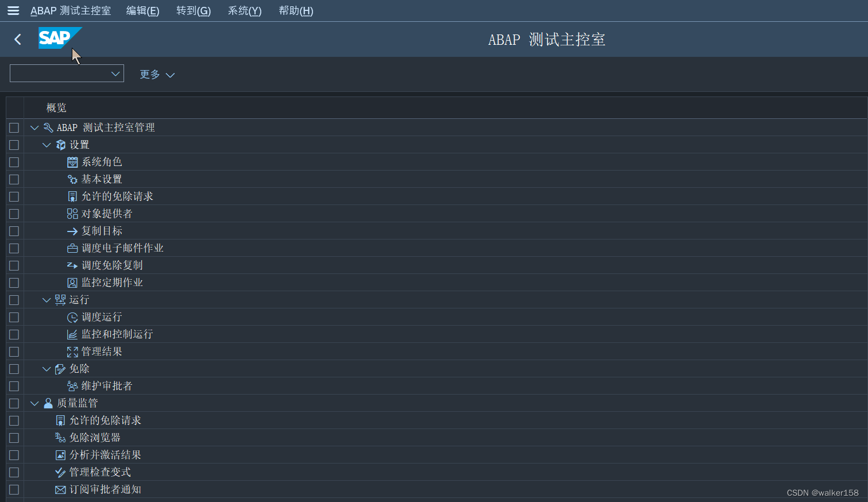Check the box next to 设置
Screen dimensions: 868x502
point(14,144)
